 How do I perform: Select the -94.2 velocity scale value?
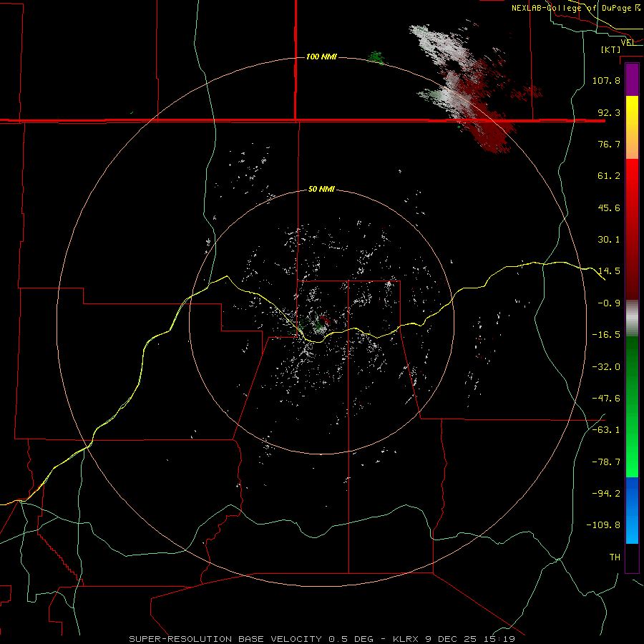coord(606,493)
